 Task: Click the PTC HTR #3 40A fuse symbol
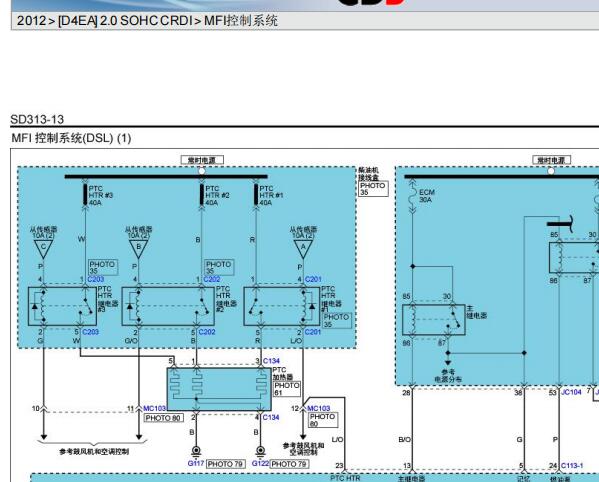click(x=85, y=195)
